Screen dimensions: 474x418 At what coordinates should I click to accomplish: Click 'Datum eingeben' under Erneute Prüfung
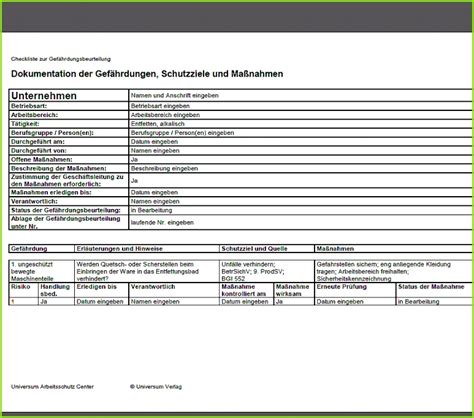[x=340, y=302]
